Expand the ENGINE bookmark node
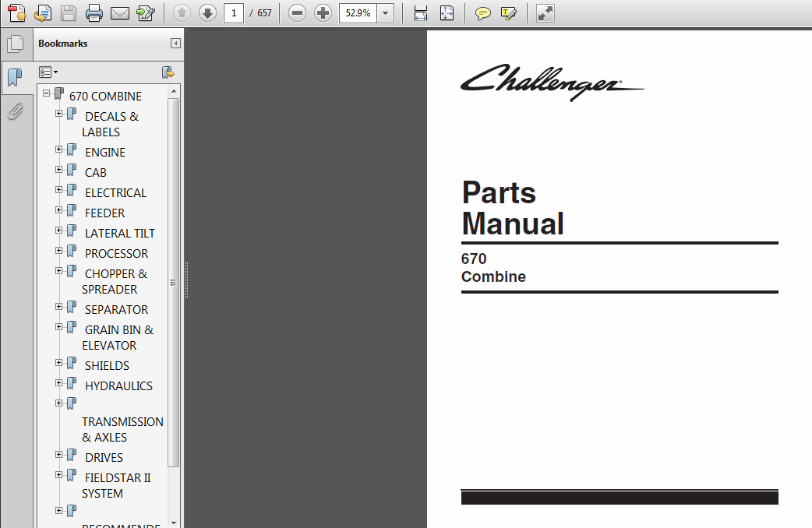Screen dimensions: 812x528 click(x=58, y=149)
